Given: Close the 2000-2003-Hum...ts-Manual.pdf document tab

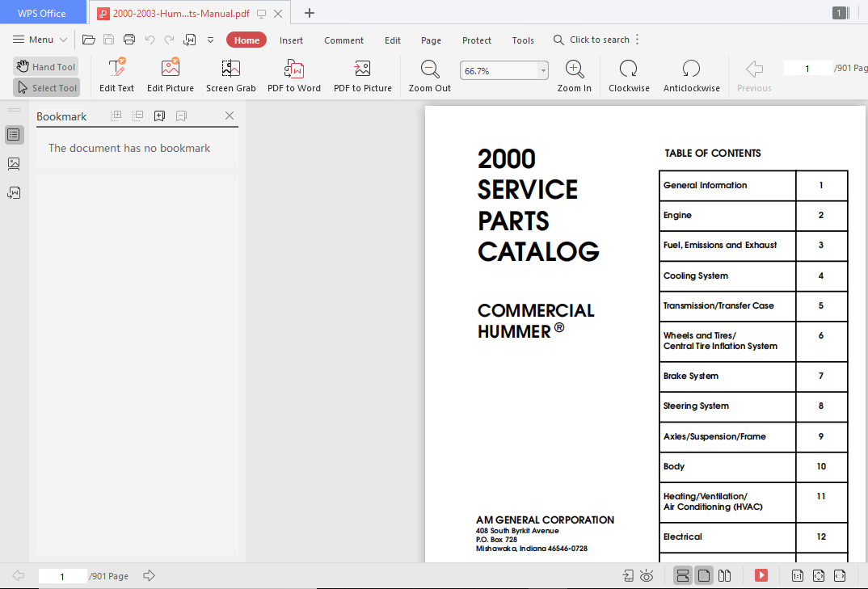Looking at the screenshot, I should (279, 14).
